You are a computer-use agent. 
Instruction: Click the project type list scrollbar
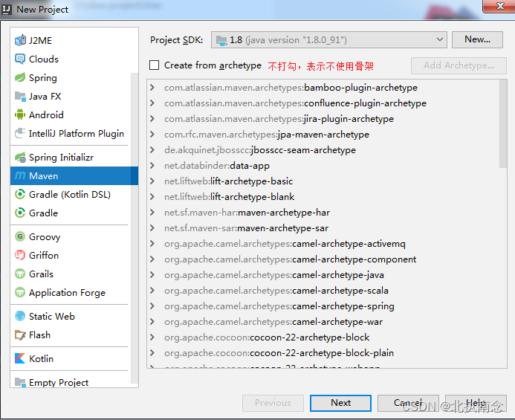135,227
